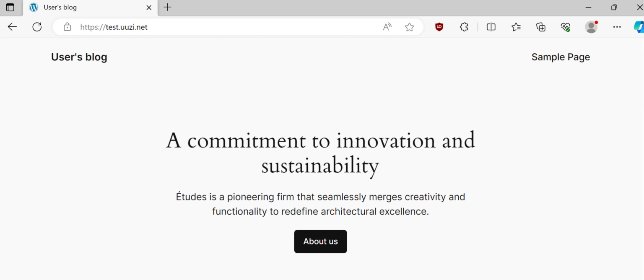
Task: Open Settings and more ellipsis menu
Action: [x=617, y=27]
